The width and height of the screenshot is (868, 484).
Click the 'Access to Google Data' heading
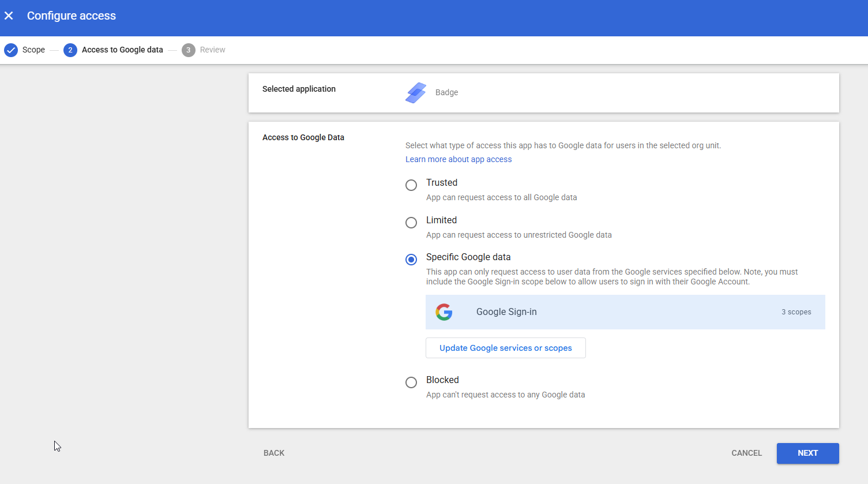pyautogui.click(x=303, y=137)
